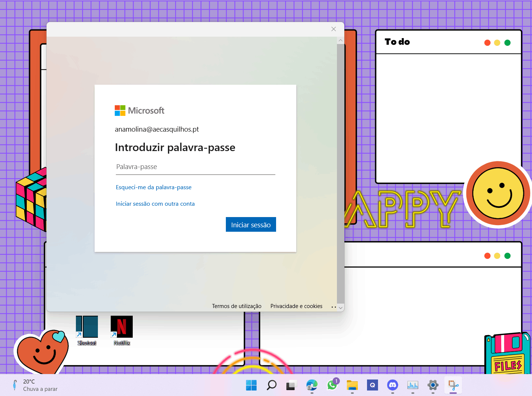Click the dialog scrollbar down arrow
Viewport: 532px width, 396px height.
341,308
